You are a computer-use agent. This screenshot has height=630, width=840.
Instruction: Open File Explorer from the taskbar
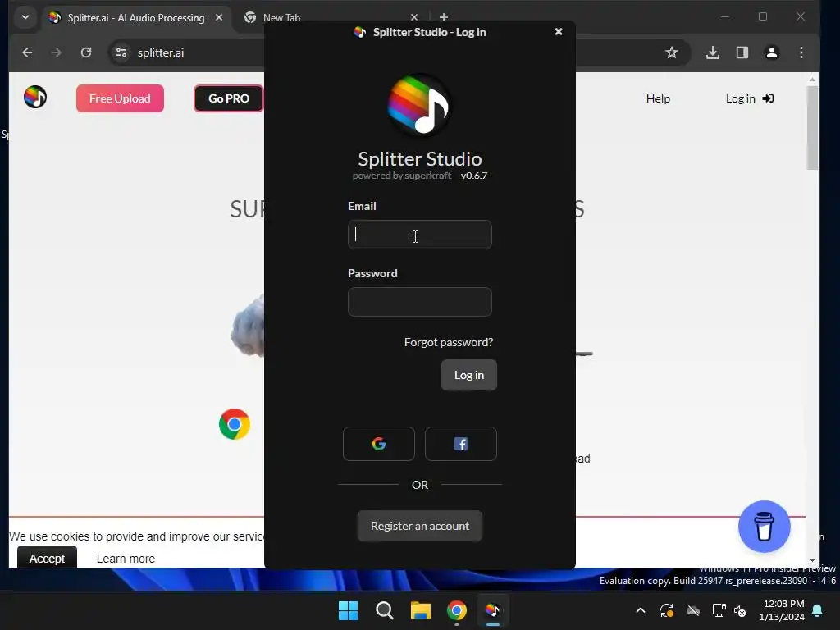pyautogui.click(x=421, y=610)
